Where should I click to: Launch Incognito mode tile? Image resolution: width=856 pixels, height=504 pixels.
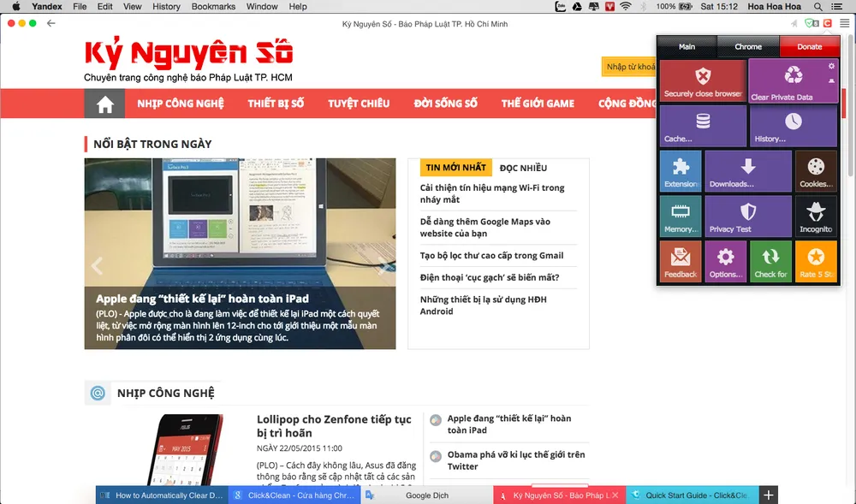[x=816, y=216]
